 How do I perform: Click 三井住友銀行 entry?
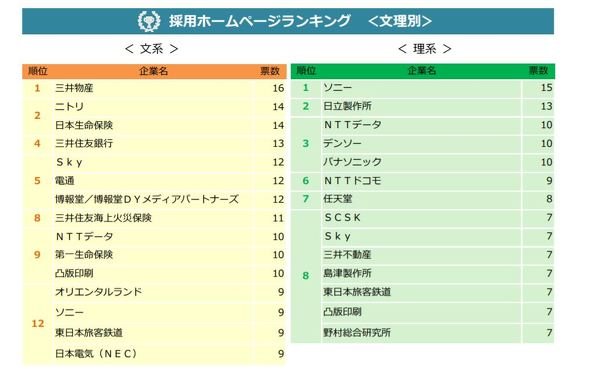point(84,143)
